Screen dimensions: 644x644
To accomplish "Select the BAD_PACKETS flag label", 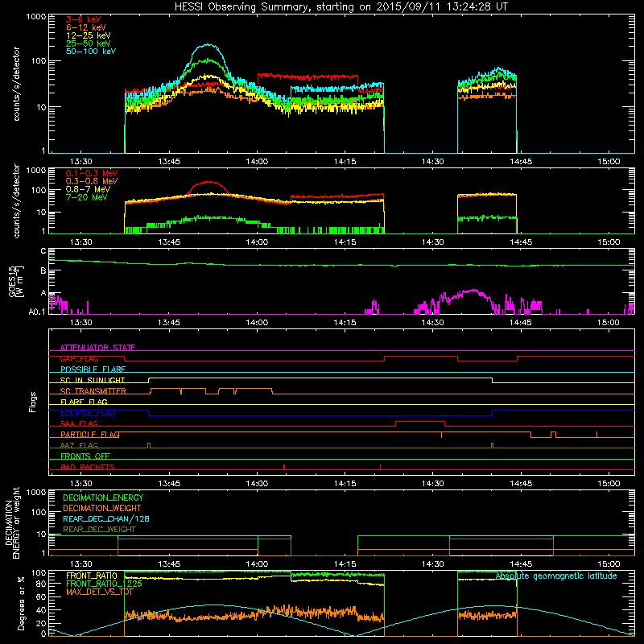I will tap(88, 468).
